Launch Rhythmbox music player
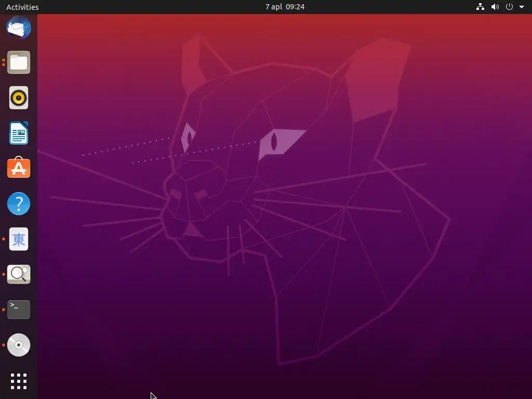532x399 pixels. (x=19, y=98)
